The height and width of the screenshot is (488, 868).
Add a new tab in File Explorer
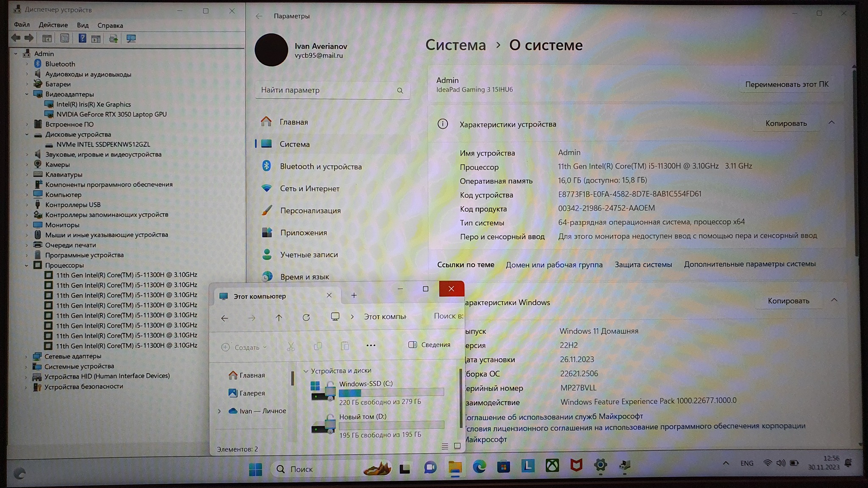tap(354, 295)
